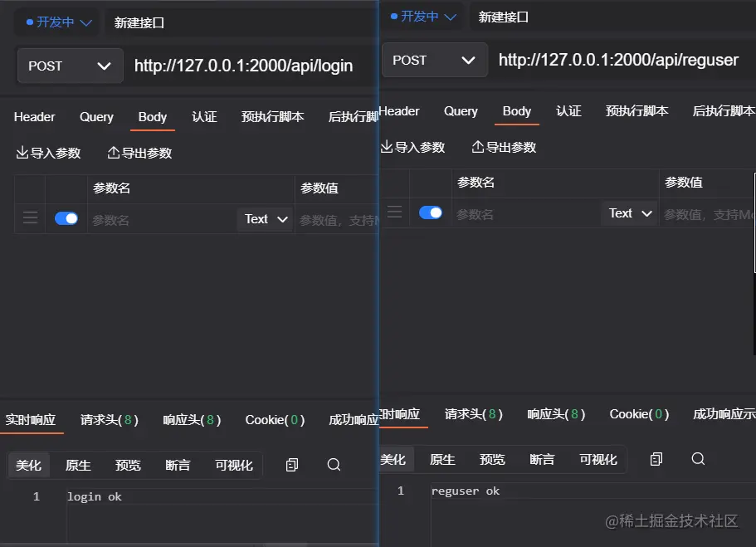756x547 pixels.
Task: Click 导入参数 in the reguser panel
Action: 412,147
